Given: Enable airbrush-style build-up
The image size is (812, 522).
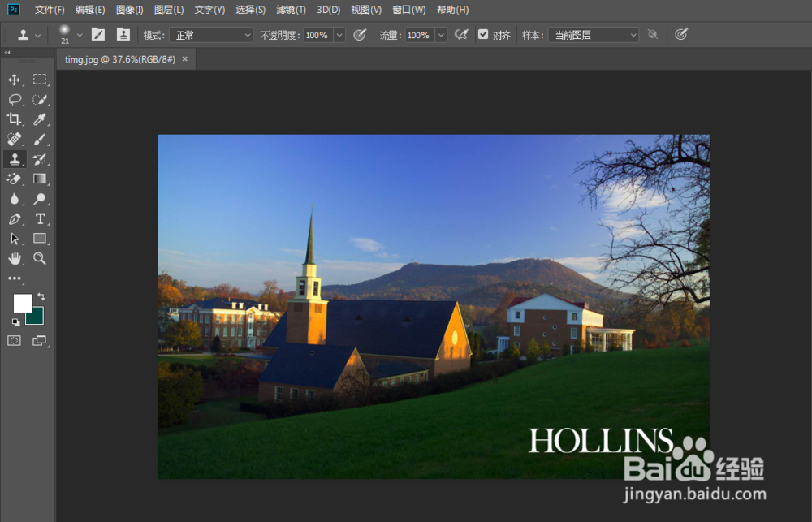Looking at the screenshot, I should click(461, 35).
